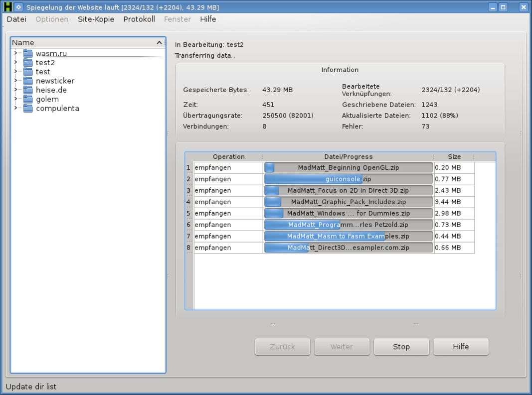Open the Site-Kopie menu

tap(96, 19)
